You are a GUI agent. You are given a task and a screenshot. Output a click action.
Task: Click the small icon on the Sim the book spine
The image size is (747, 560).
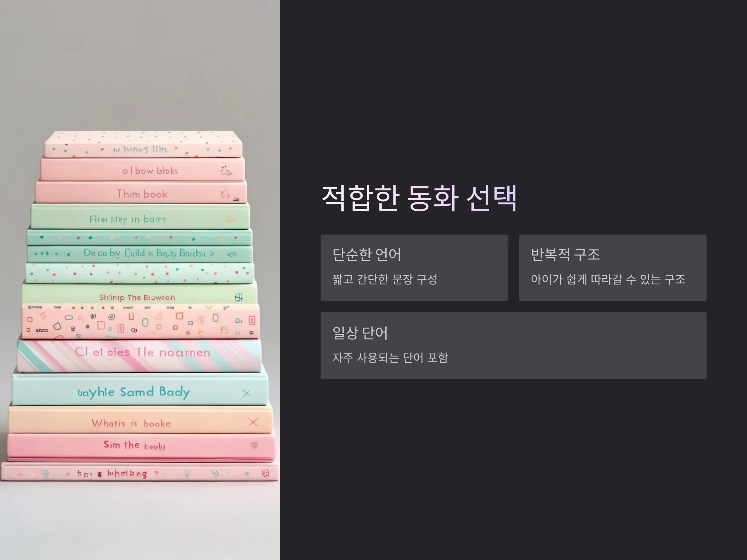pyautogui.click(x=254, y=446)
